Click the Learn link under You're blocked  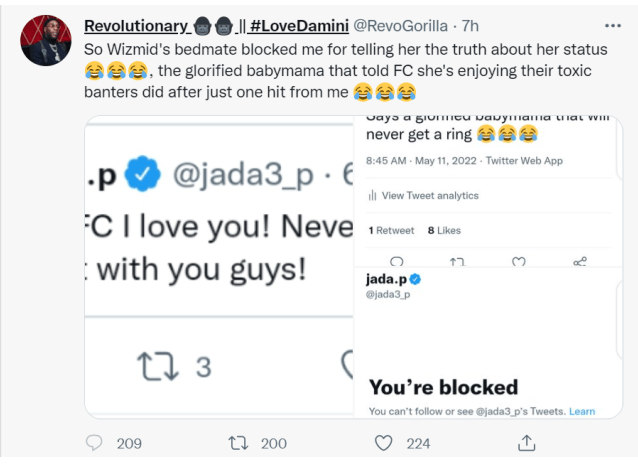582,411
